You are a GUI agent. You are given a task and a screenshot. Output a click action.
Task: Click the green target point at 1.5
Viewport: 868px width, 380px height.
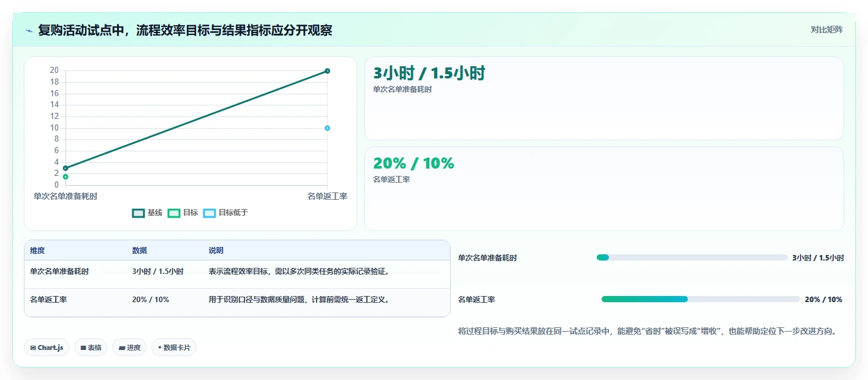[x=66, y=177]
